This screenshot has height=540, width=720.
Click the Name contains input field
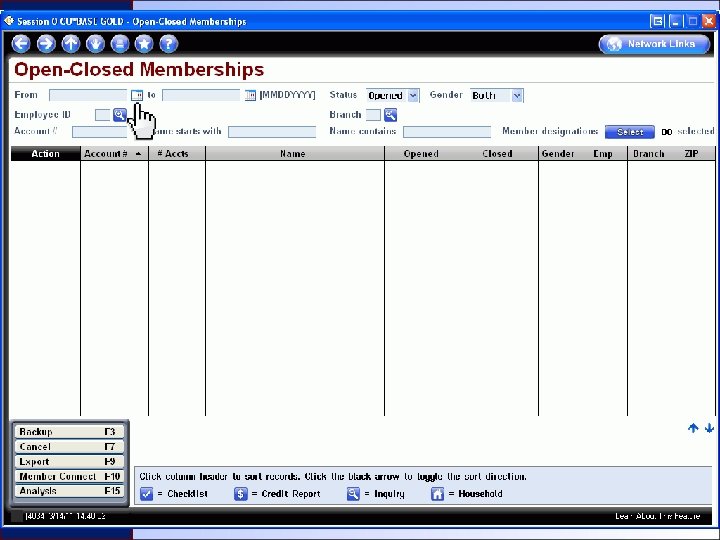click(447, 132)
